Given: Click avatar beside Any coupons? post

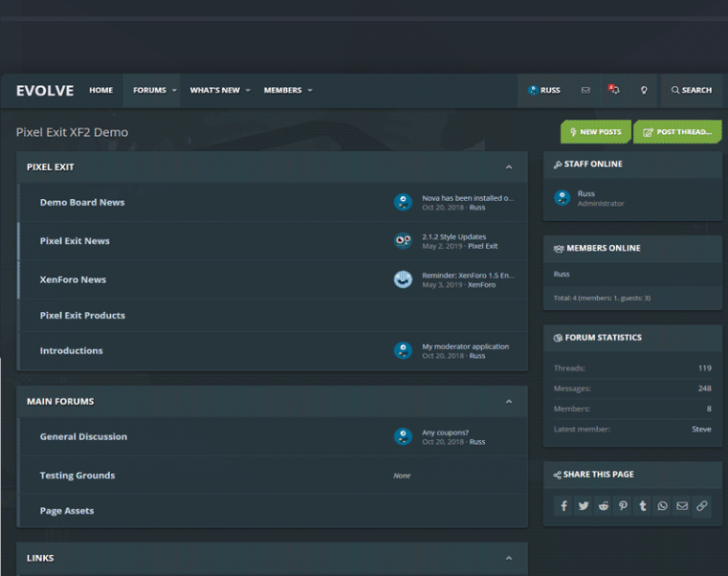Looking at the screenshot, I should tap(403, 436).
